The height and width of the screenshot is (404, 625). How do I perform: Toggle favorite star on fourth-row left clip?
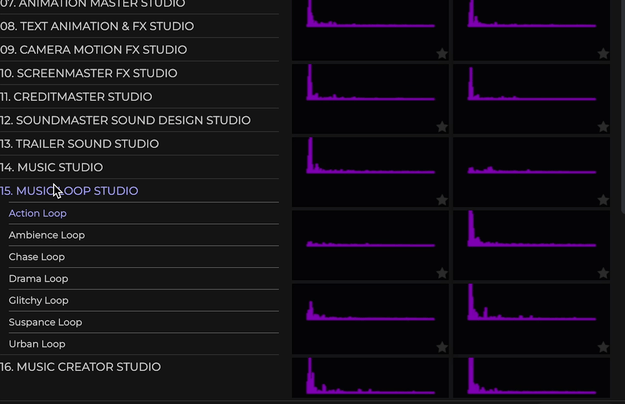tap(442, 273)
